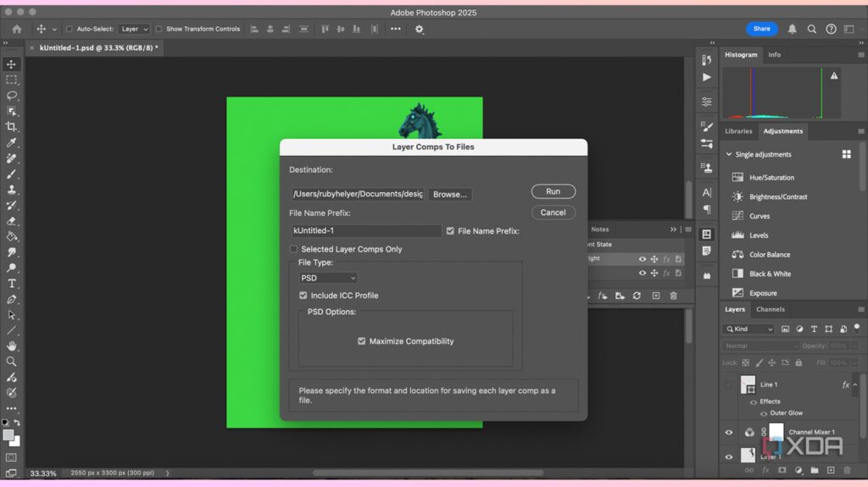Click the Browse... button
Image resolution: width=868 pixels, height=487 pixels.
(449, 194)
